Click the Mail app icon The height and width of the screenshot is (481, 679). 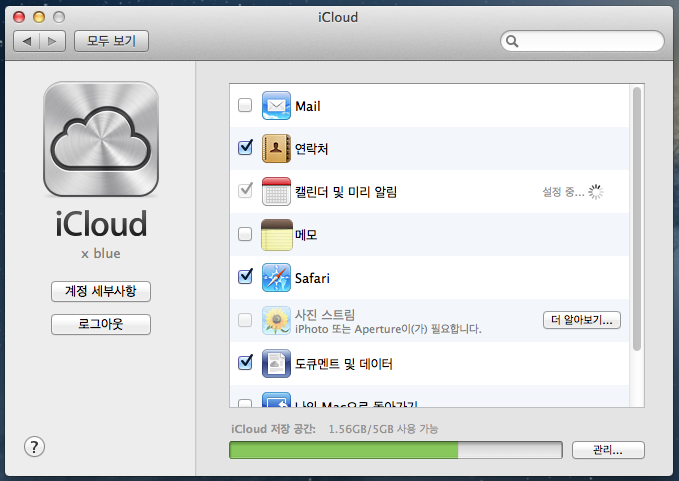pos(276,105)
